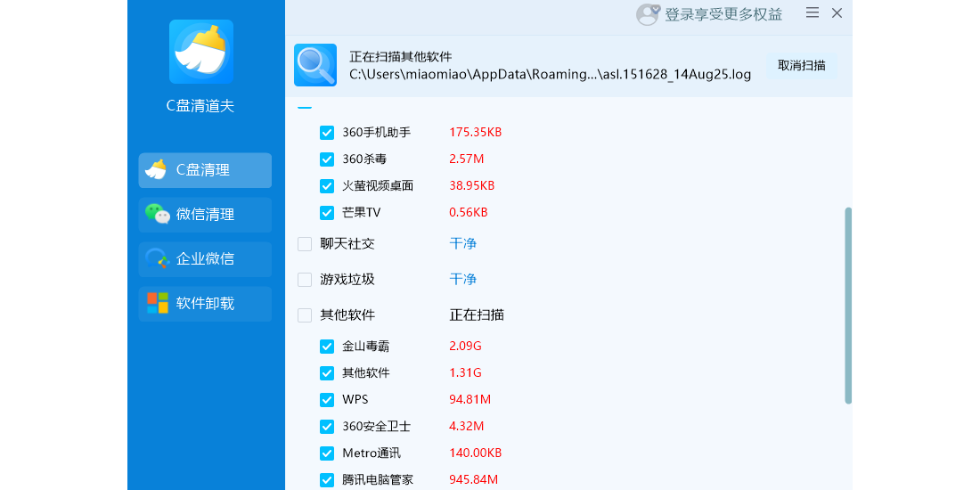Viewport: 980px width, 490px height.
Task: Click the 正在扫描 status text
Action: [x=477, y=315]
